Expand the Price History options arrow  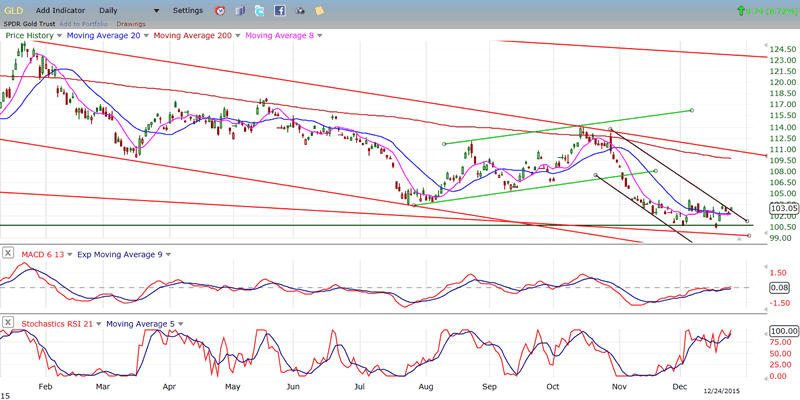(57, 36)
